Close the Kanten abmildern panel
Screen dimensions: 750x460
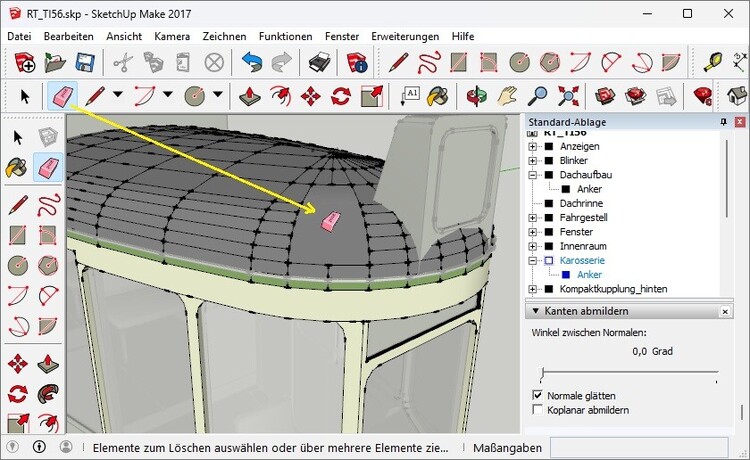coord(725,311)
